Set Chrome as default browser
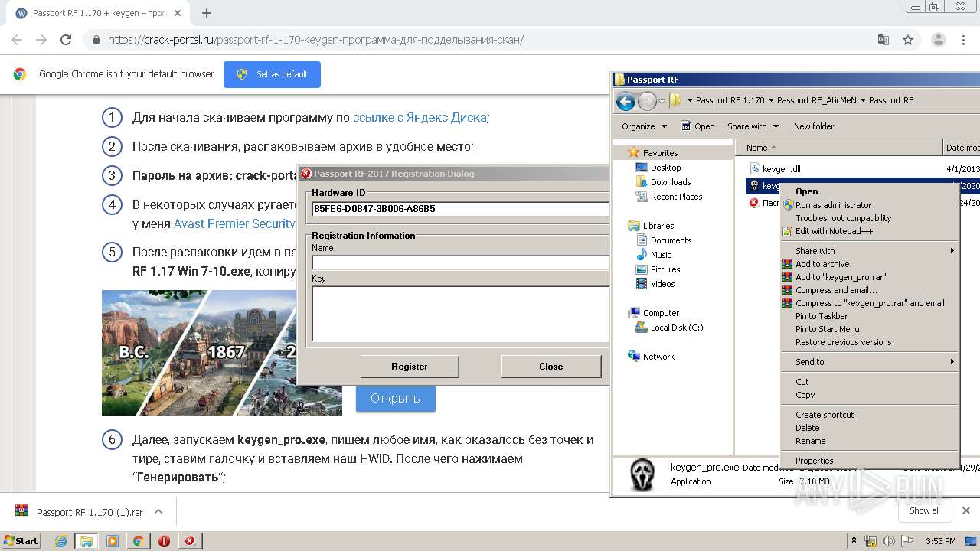The height and width of the screenshot is (551, 980). pos(272,74)
